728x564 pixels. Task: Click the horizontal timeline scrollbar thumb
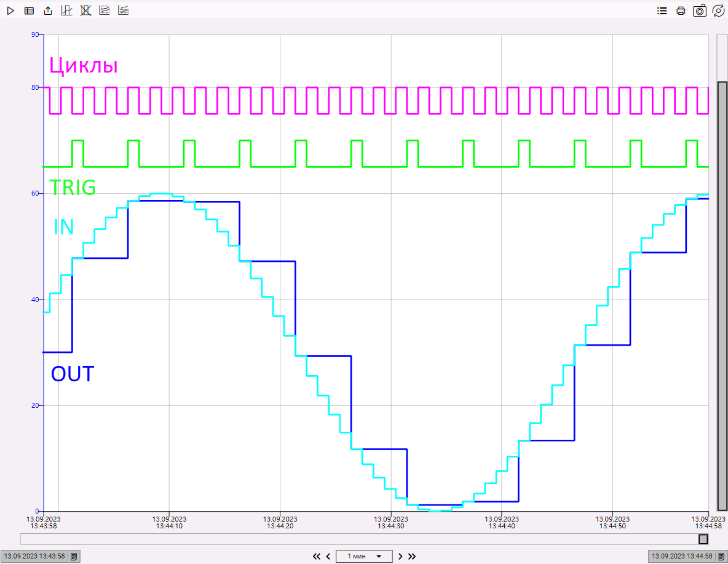pyautogui.click(x=703, y=539)
